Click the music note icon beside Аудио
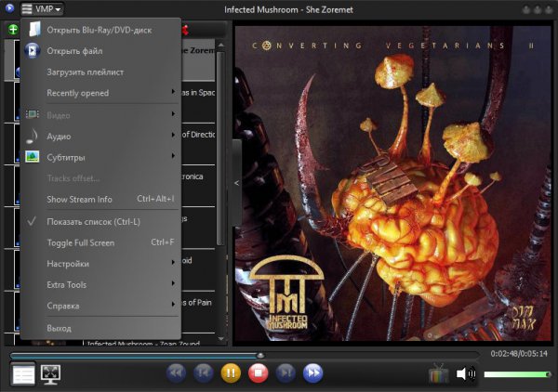 tap(32, 136)
